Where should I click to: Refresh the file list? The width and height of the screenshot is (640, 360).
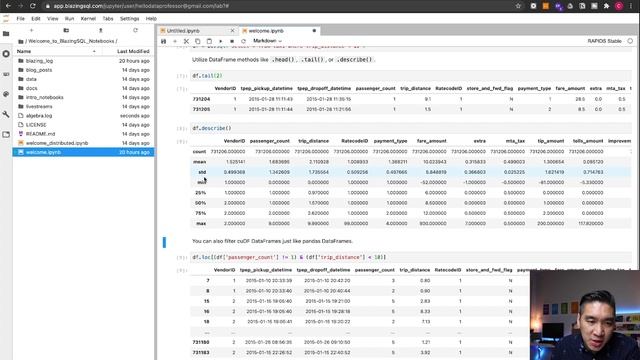(135, 31)
